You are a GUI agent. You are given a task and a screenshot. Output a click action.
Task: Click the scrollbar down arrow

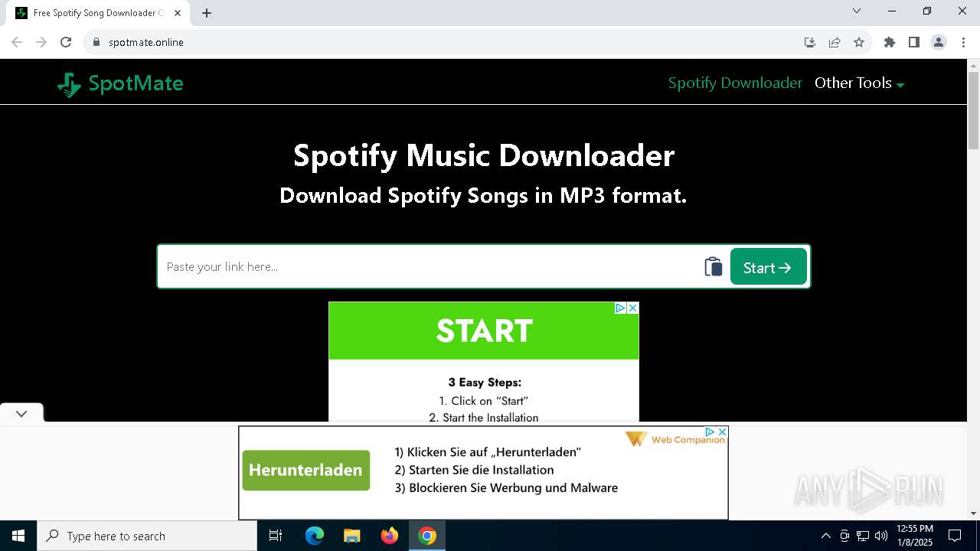974,514
